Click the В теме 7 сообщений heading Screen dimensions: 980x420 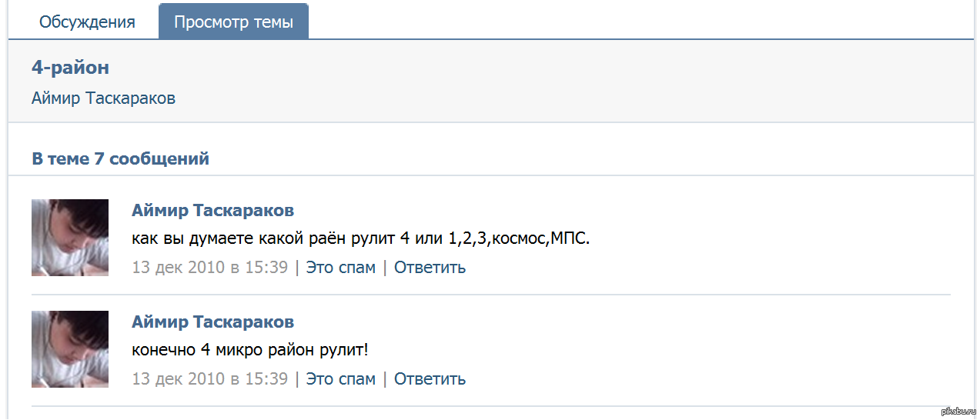[120, 159]
